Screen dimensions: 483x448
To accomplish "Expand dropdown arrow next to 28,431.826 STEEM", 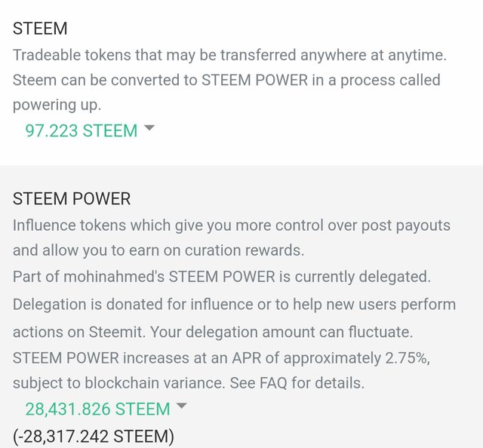I will pyautogui.click(x=181, y=407).
